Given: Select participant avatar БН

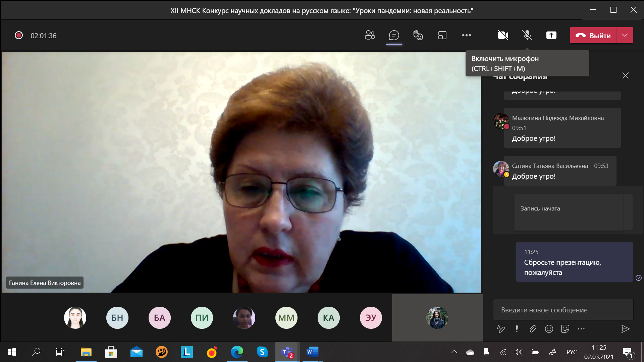Looking at the screenshot, I should click(117, 317).
